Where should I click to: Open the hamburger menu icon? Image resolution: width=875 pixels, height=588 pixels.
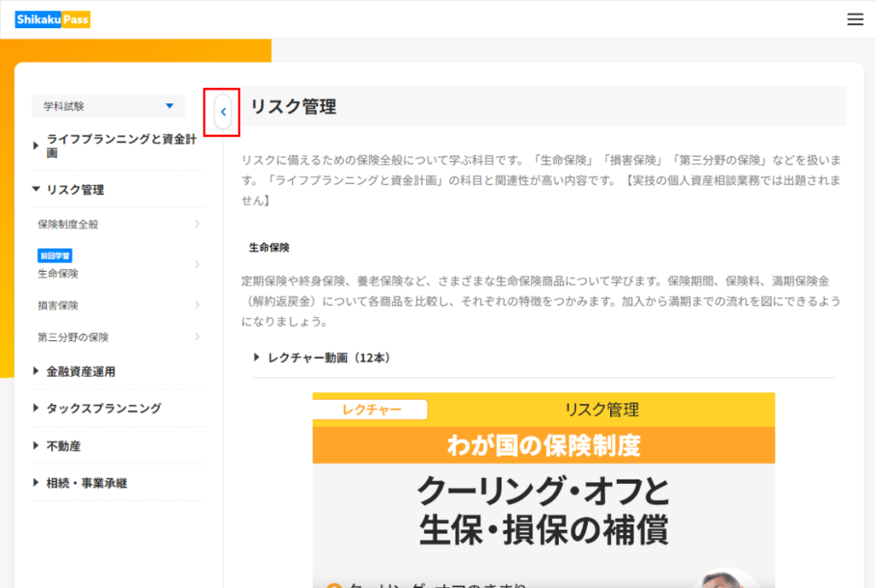pyautogui.click(x=854, y=20)
